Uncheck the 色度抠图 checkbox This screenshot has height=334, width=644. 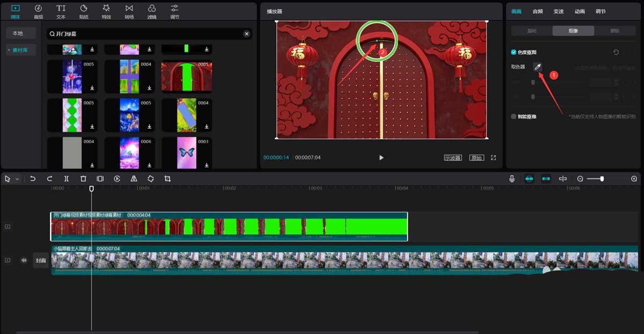point(514,53)
